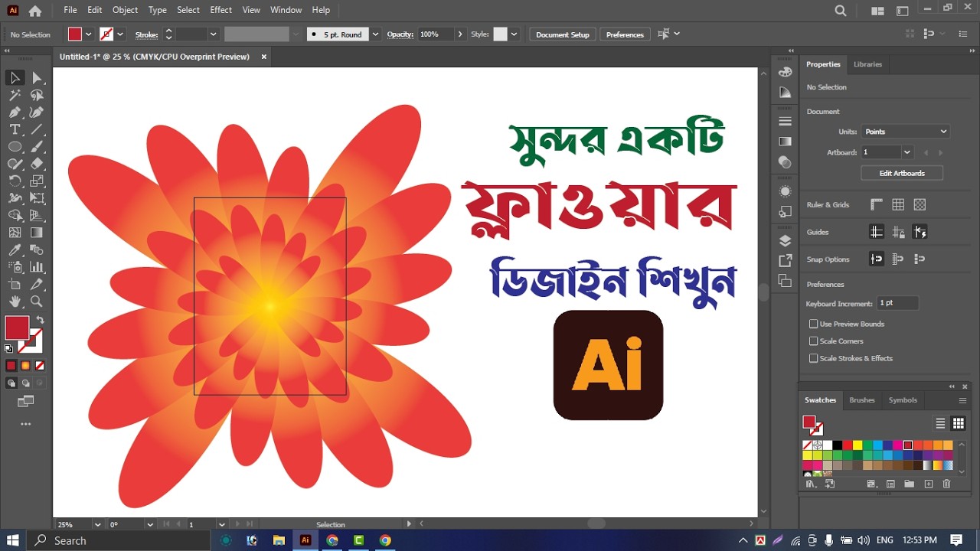Select the Artboard tool
The height and width of the screenshot is (551, 980).
15,284
